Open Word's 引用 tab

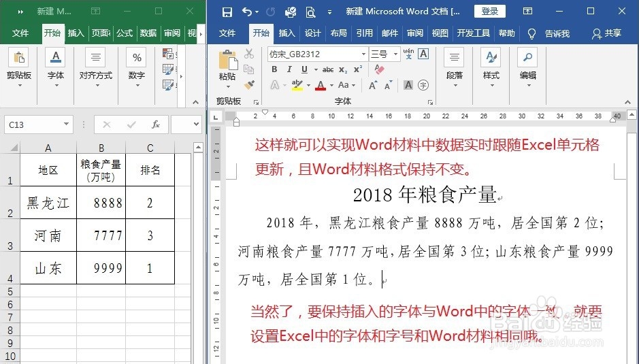tap(364, 33)
